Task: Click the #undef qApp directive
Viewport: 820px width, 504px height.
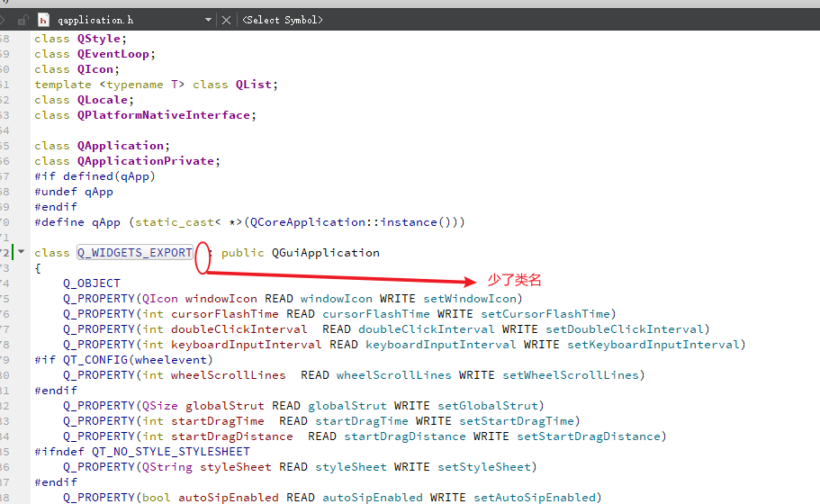Action: (x=74, y=192)
